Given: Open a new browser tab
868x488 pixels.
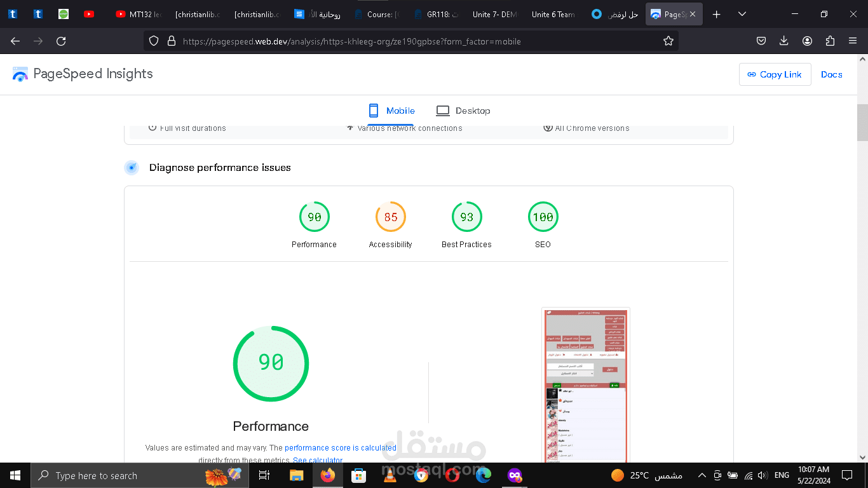Looking at the screenshot, I should coord(717,15).
